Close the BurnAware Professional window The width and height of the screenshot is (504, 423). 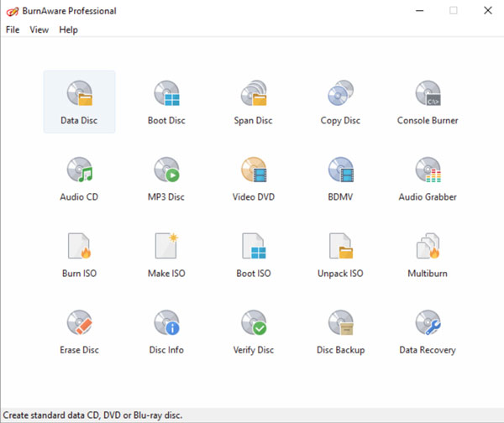(x=487, y=11)
